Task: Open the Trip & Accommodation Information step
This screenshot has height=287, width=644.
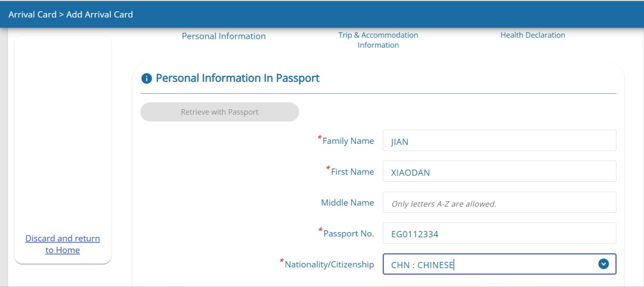Action: coord(378,40)
